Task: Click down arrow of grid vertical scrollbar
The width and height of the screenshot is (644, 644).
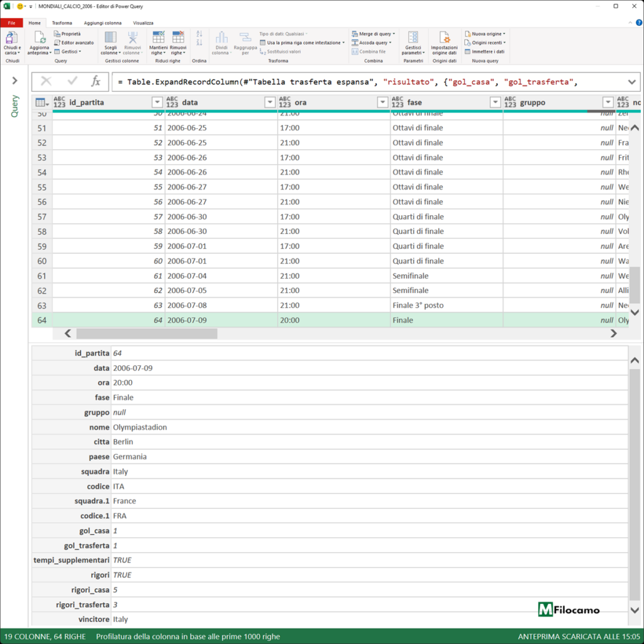Action: pyautogui.click(x=635, y=313)
